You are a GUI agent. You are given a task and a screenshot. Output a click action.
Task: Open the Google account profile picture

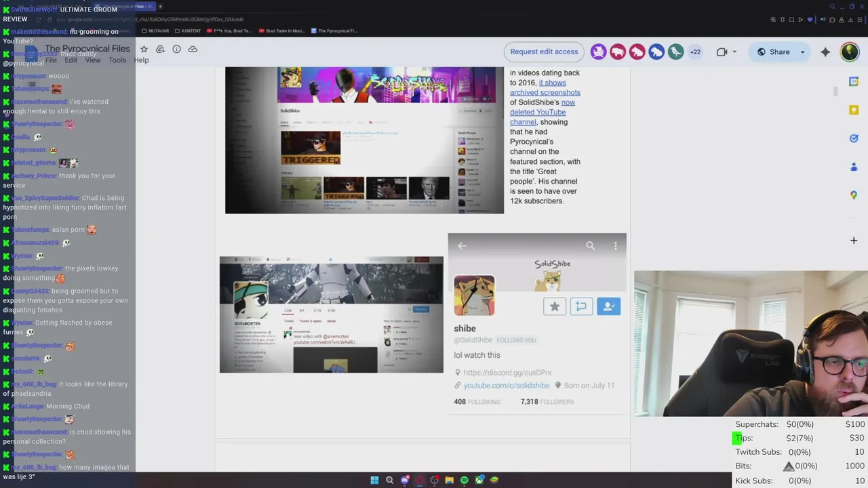click(x=850, y=52)
